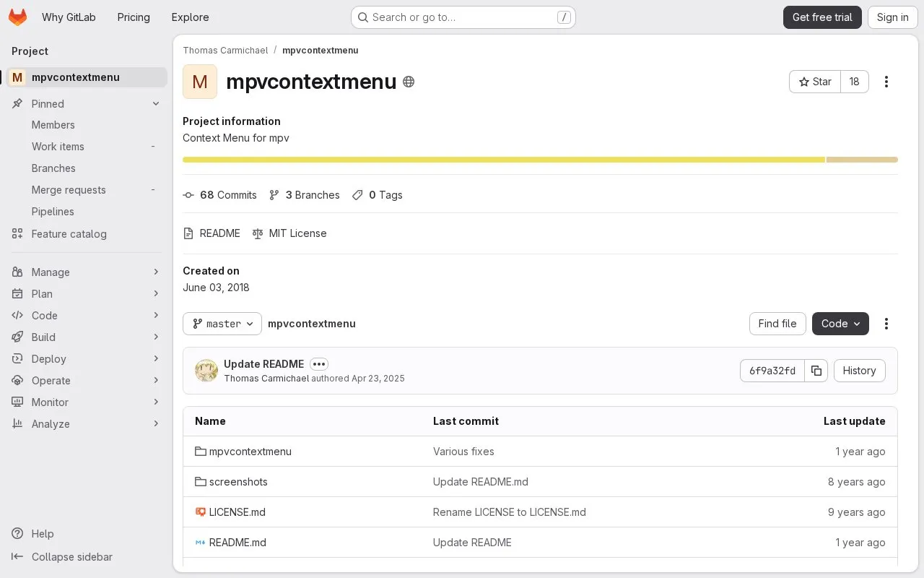Image resolution: width=924 pixels, height=578 pixels.
Task: Expand the Operate sidebar section
Action: (87, 381)
